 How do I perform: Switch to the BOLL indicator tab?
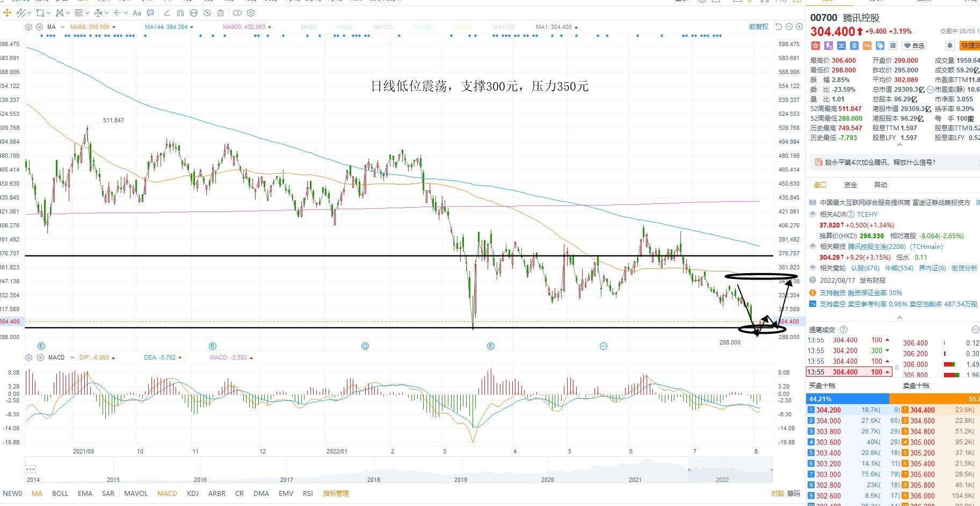tap(60, 494)
